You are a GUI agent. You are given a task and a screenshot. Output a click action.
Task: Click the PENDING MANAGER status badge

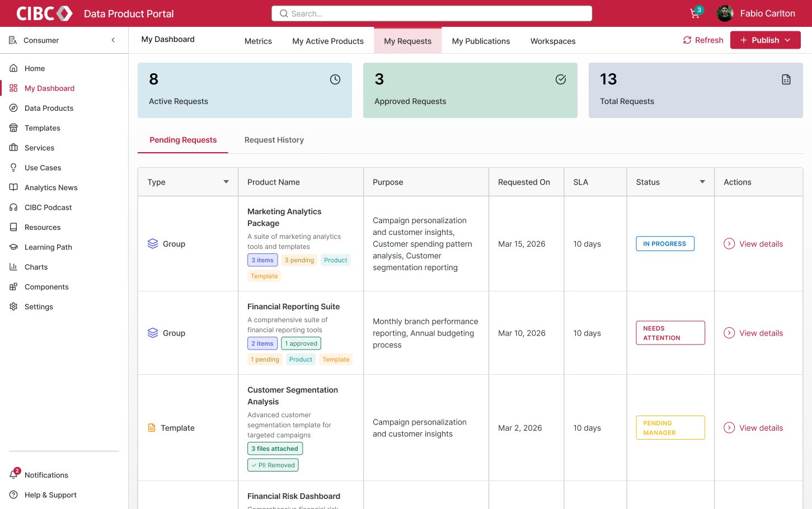[670, 428]
